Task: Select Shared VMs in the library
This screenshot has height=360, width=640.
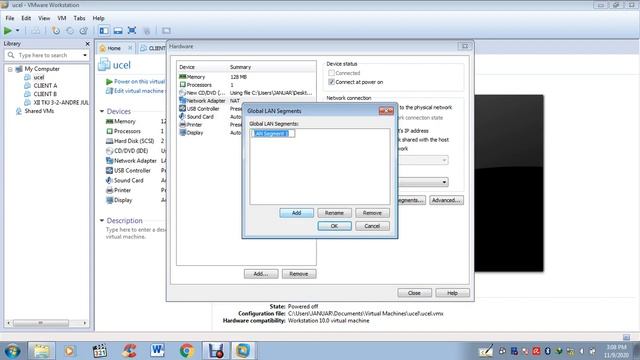Action: coord(39,111)
